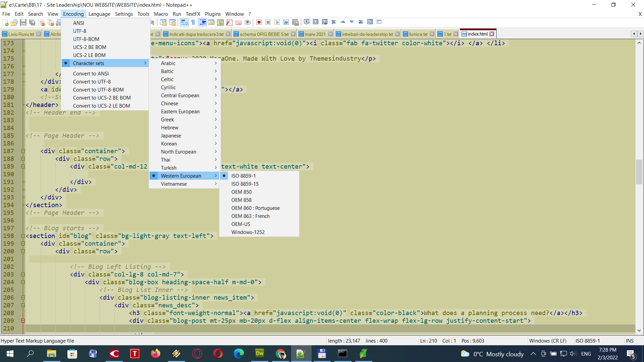Click the Synchronize Vertical Scrolling icon
644x362 pixels.
click(x=163, y=22)
